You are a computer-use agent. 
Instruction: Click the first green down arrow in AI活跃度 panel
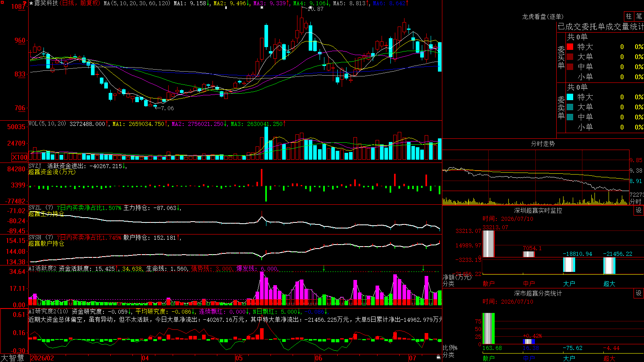[x=324, y=268]
